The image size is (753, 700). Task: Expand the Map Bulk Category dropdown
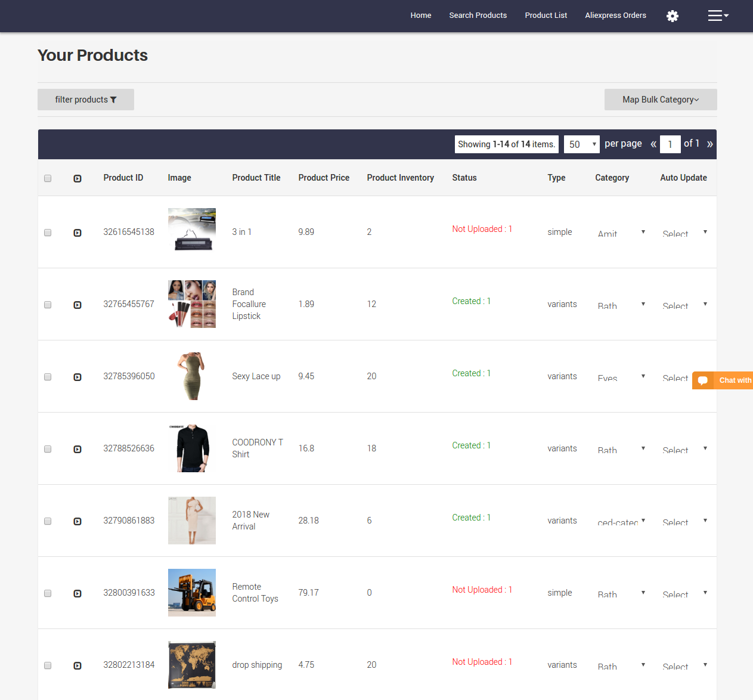coord(660,100)
